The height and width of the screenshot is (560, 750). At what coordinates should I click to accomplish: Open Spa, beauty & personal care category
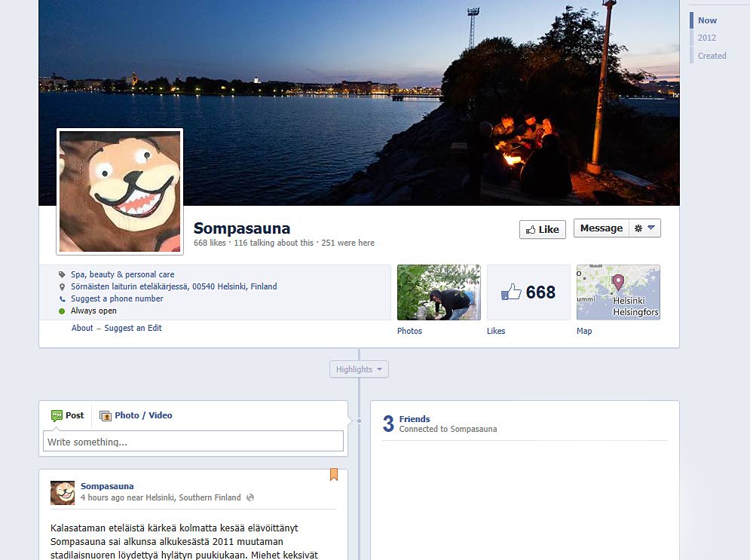(x=122, y=274)
